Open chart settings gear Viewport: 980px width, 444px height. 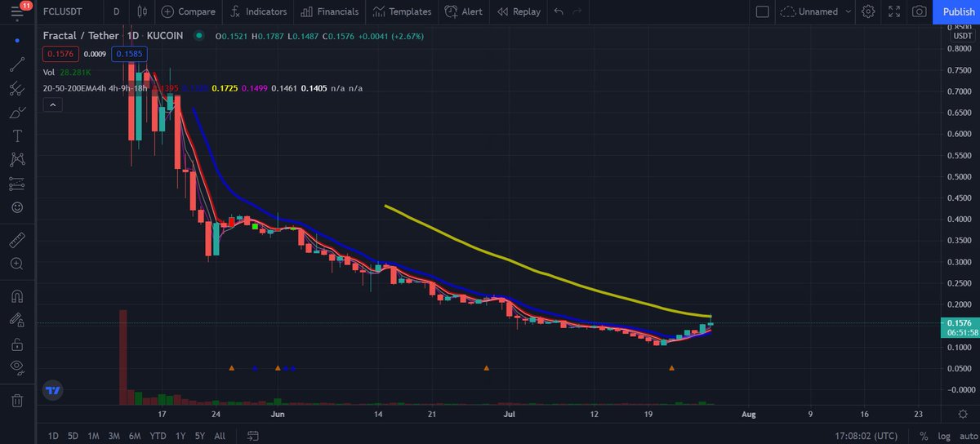pyautogui.click(x=868, y=11)
